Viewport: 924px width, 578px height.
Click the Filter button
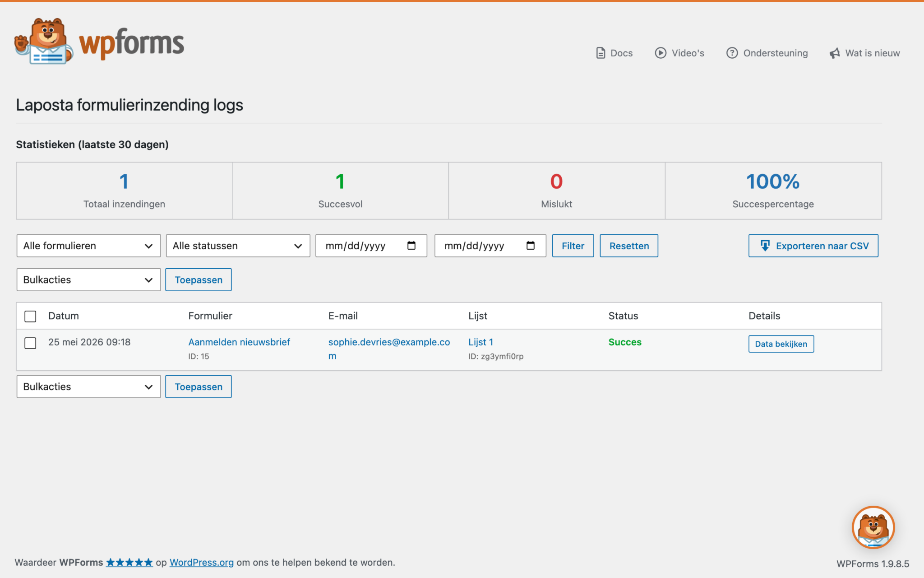pyautogui.click(x=573, y=246)
